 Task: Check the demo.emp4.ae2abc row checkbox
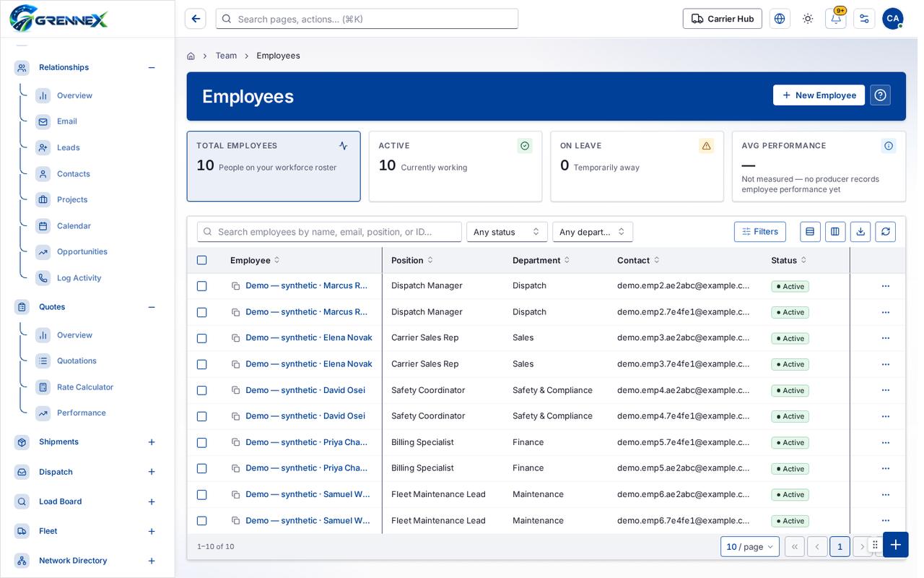coord(202,390)
